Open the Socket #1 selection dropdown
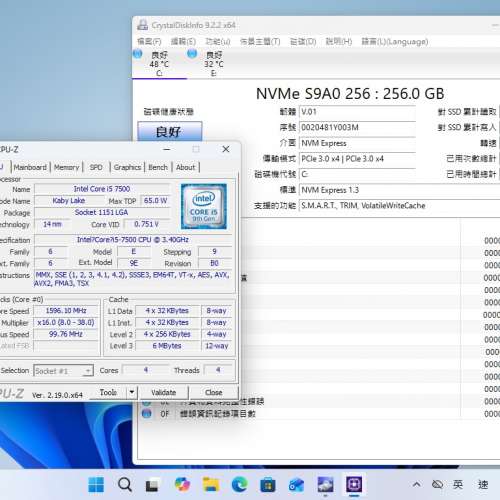 point(63,371)
